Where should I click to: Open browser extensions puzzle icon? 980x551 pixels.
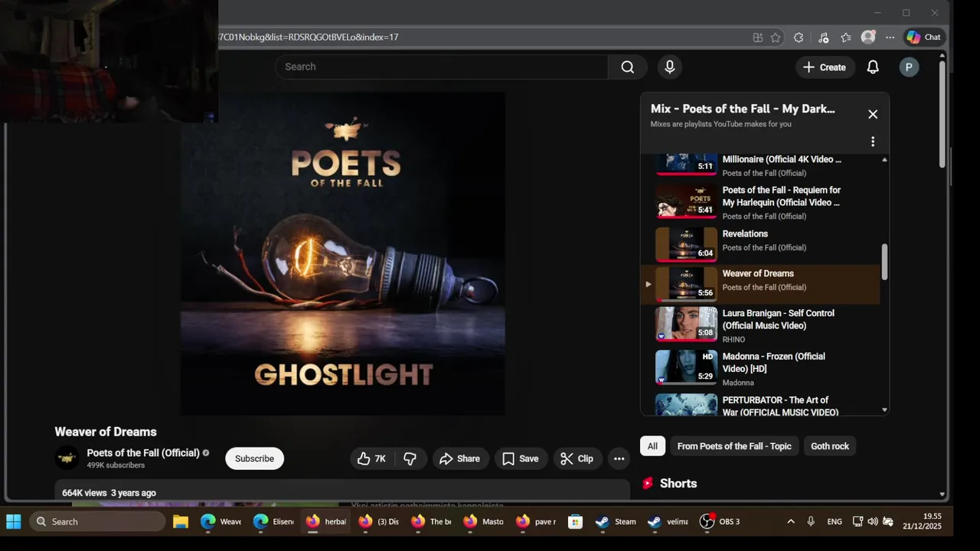[799, 37]
